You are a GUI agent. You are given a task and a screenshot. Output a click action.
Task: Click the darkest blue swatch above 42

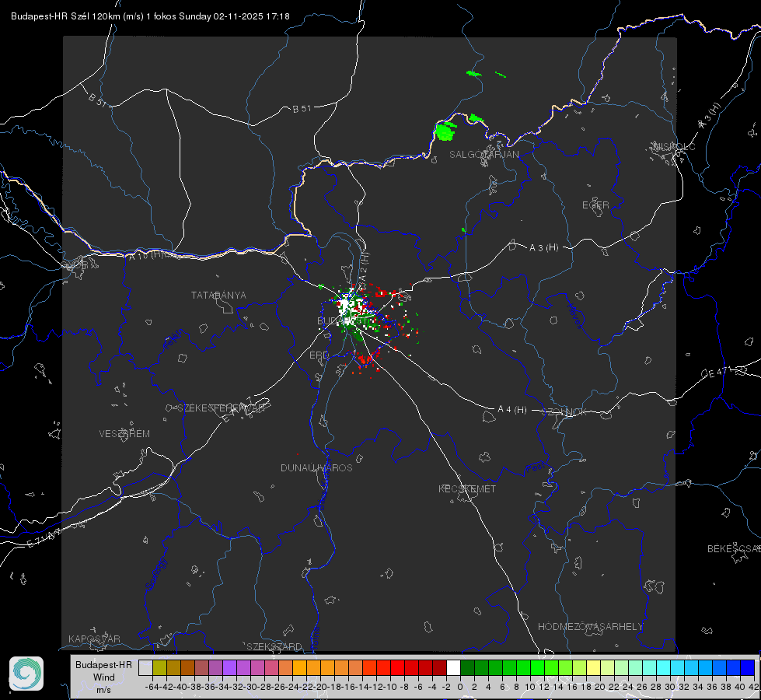pos(748,667)
